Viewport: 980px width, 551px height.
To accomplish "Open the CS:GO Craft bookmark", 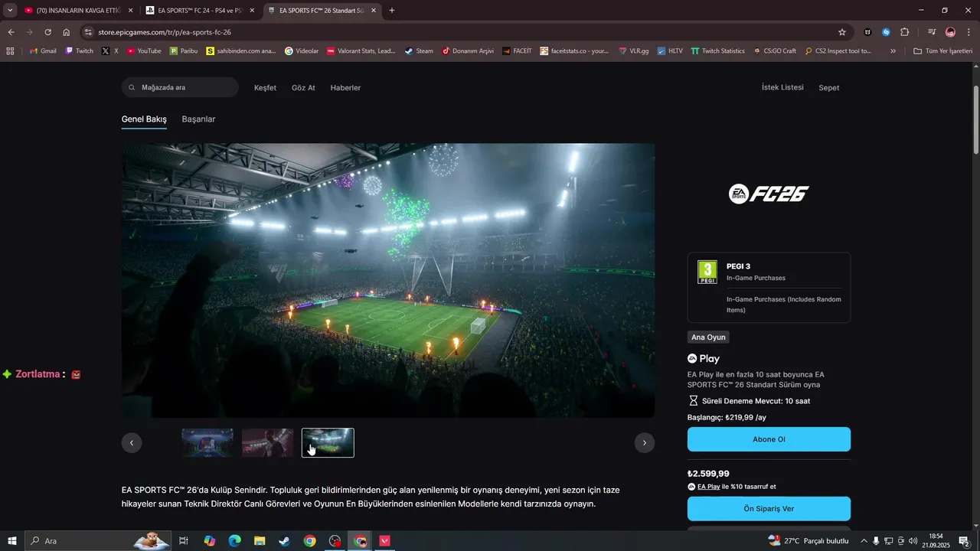I will tap(774, 51).
